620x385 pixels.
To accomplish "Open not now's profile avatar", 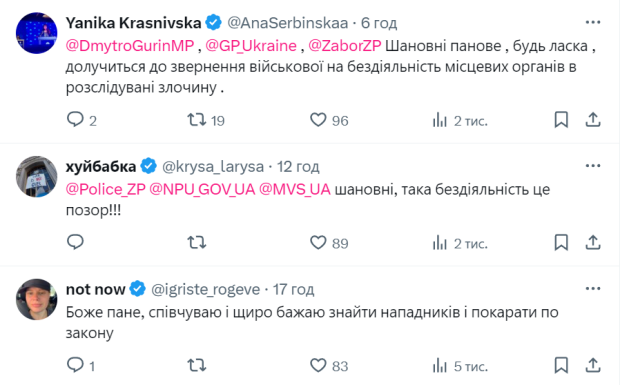I will 36,299.
